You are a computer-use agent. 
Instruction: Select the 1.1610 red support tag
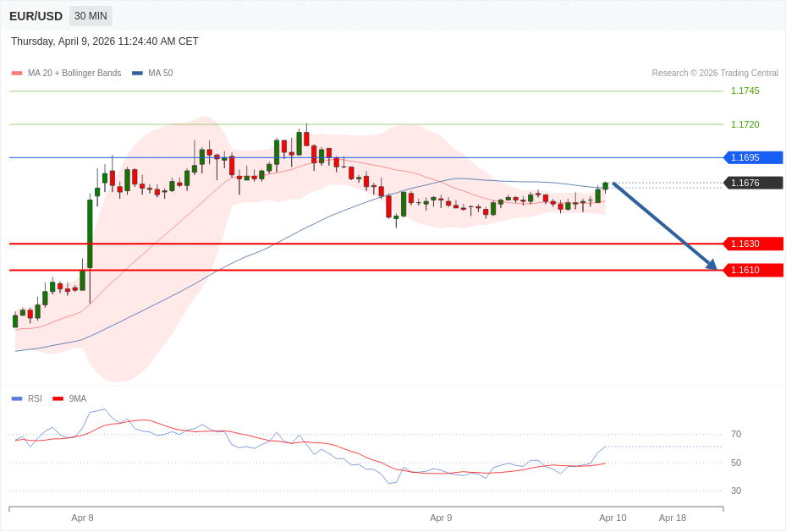(x=753, y=270)
